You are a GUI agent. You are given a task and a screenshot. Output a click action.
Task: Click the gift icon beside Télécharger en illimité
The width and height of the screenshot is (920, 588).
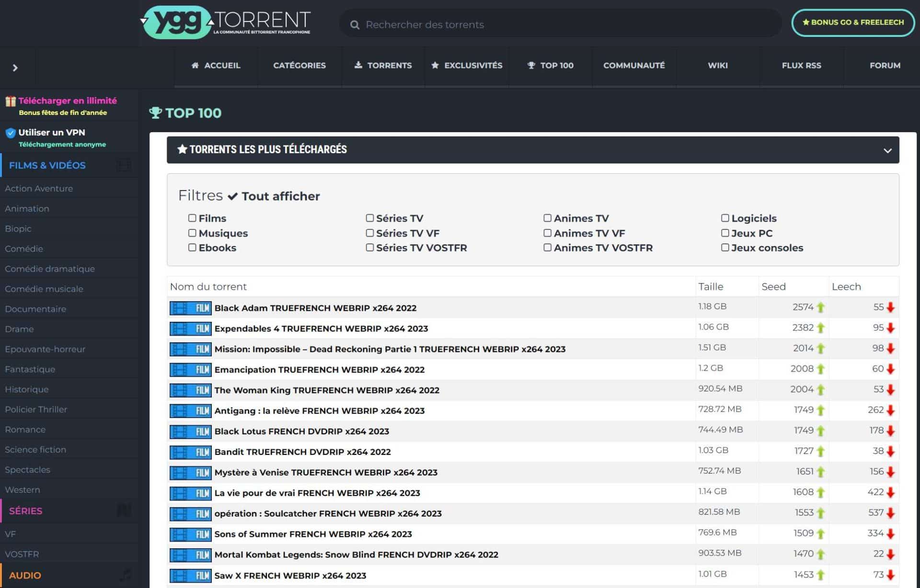[11, 101]
